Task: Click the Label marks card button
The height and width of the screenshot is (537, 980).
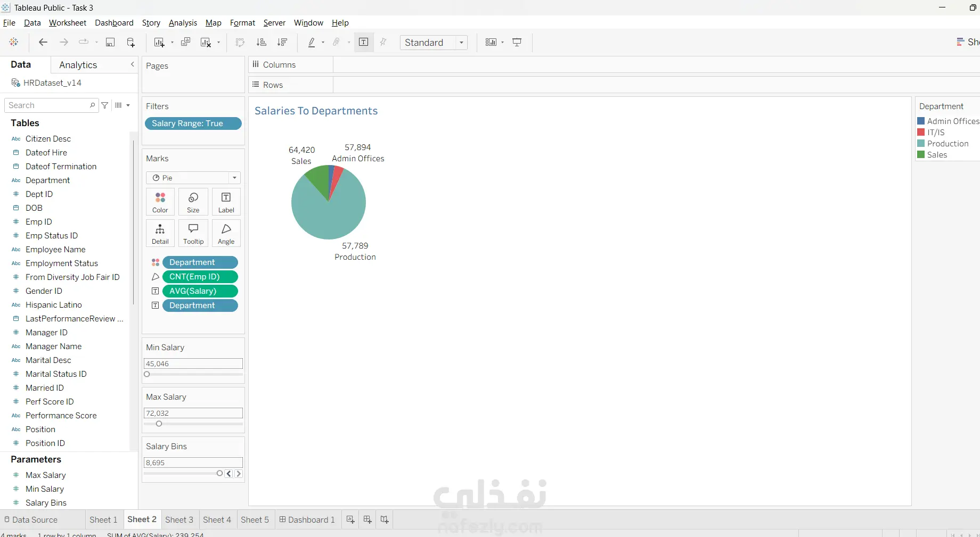Action: (x=226, y=202)
